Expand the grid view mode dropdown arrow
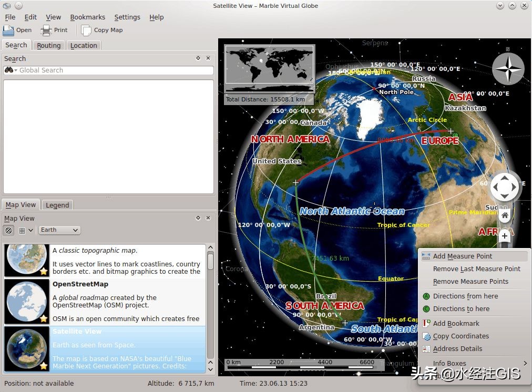The width and height of the screenshot is (532, 392). (x=30, y=230)
